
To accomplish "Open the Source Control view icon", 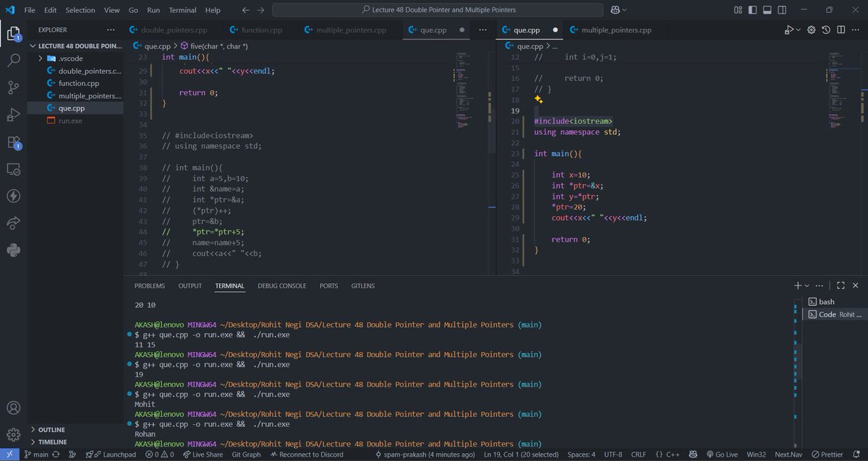I will pos(13,87).
